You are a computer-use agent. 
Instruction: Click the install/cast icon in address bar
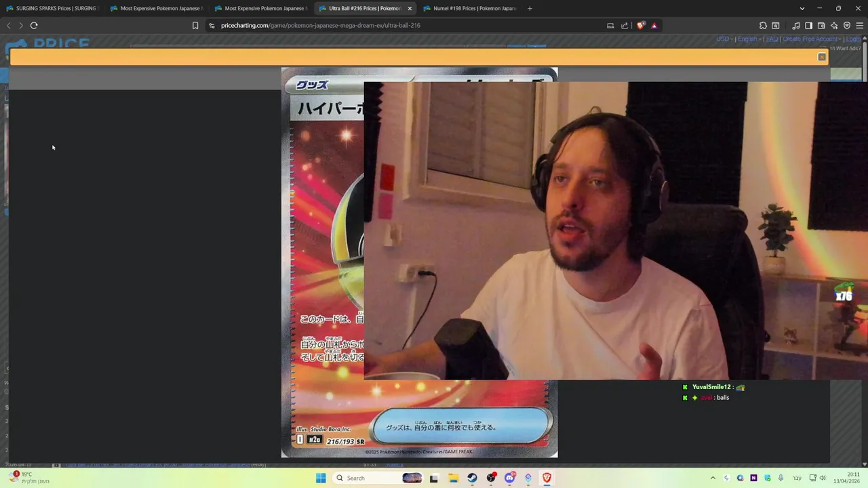610,26
